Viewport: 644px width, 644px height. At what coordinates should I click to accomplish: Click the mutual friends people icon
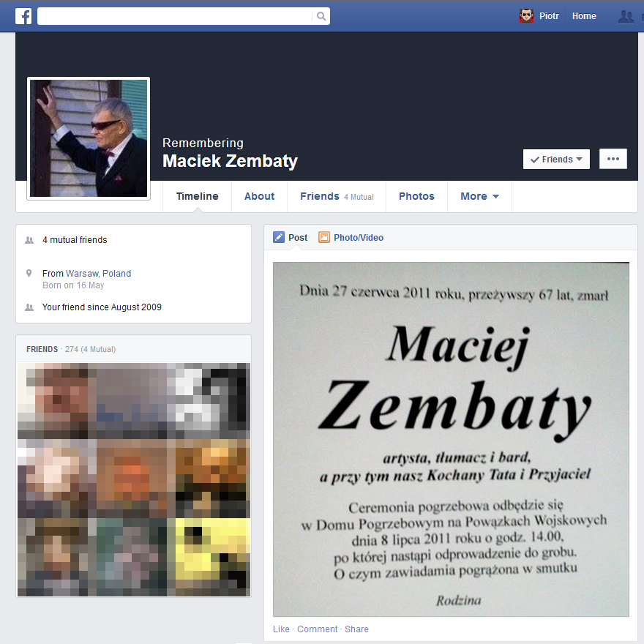29,240
